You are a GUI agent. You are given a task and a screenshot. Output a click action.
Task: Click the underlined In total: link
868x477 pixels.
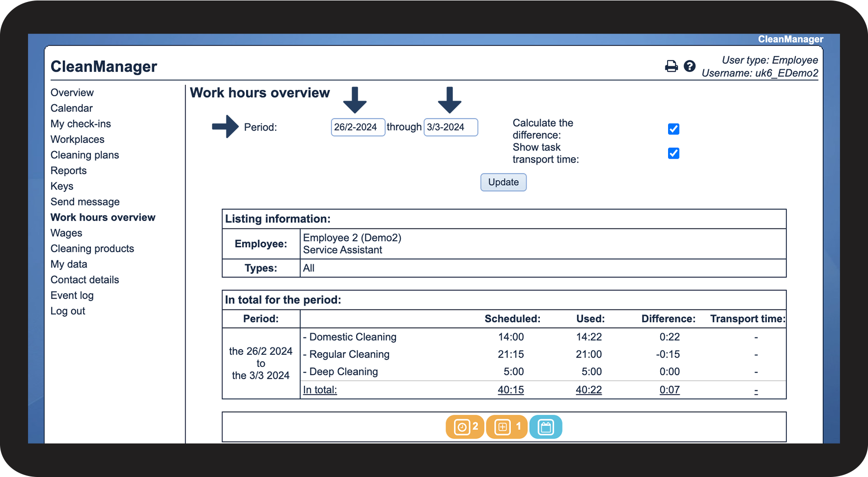coord(320,390)
